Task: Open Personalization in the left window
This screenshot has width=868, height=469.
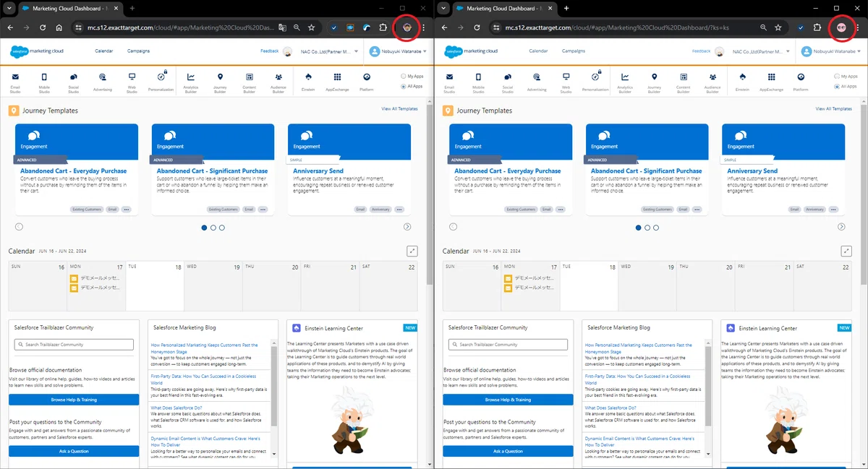Action: point(161,81)
